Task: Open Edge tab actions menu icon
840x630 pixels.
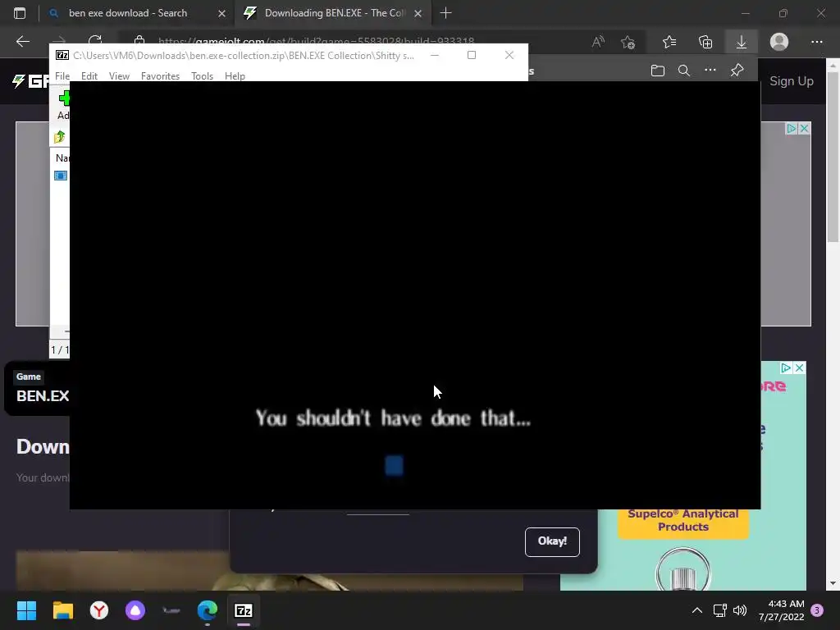Action: click(20, 13)
